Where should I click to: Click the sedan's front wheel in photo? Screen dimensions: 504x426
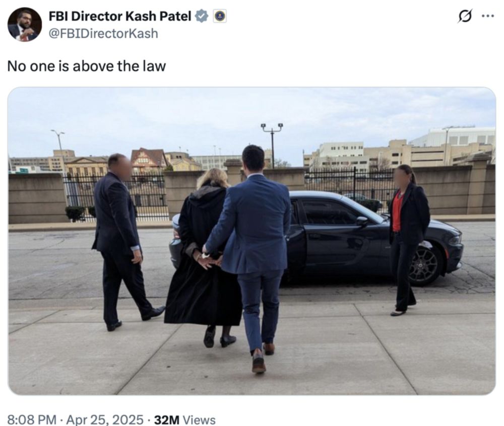pyautogui.click(x=424, y=265)
